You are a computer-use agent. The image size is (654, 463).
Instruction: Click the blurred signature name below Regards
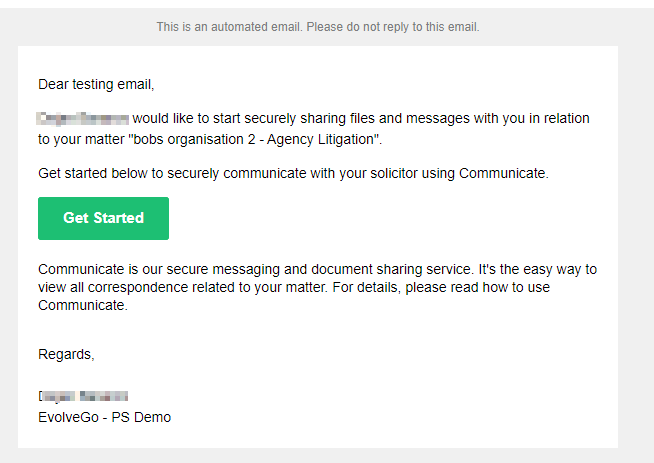[83, 397]
